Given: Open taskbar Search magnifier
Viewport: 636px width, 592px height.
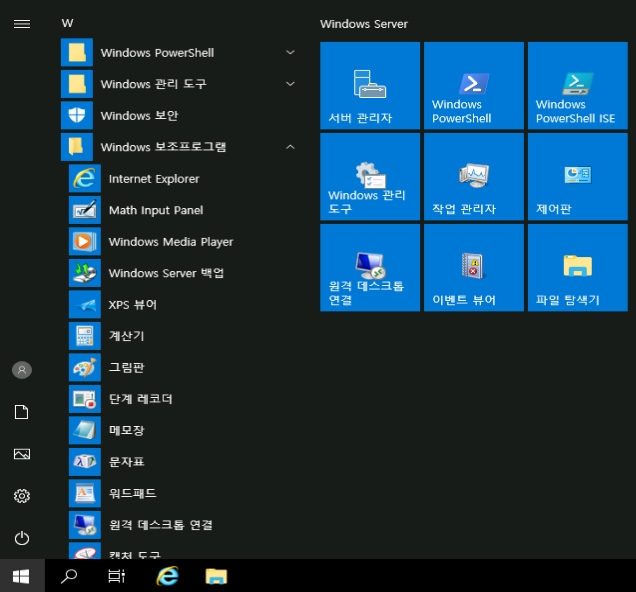Looking at the screenshot, I should [69, 576].
